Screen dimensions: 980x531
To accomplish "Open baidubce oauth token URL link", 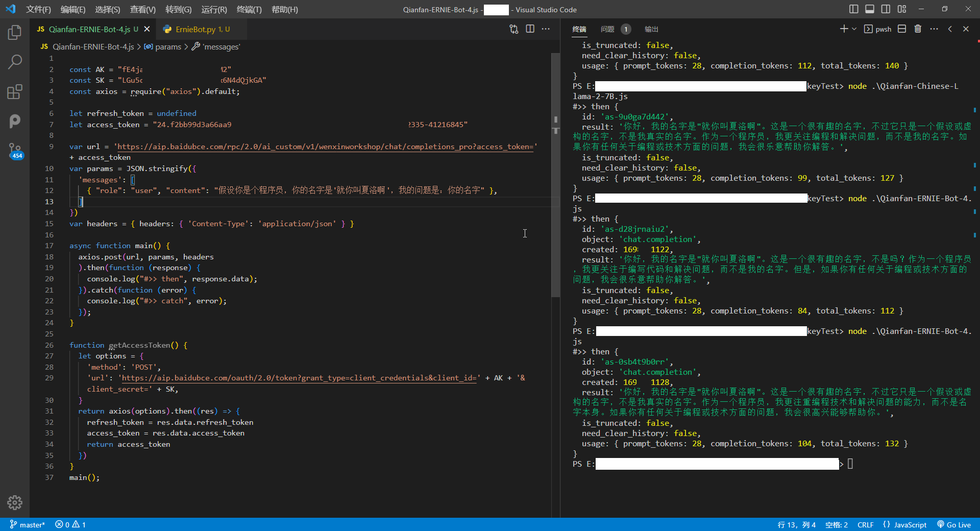I will click(299, 378).
